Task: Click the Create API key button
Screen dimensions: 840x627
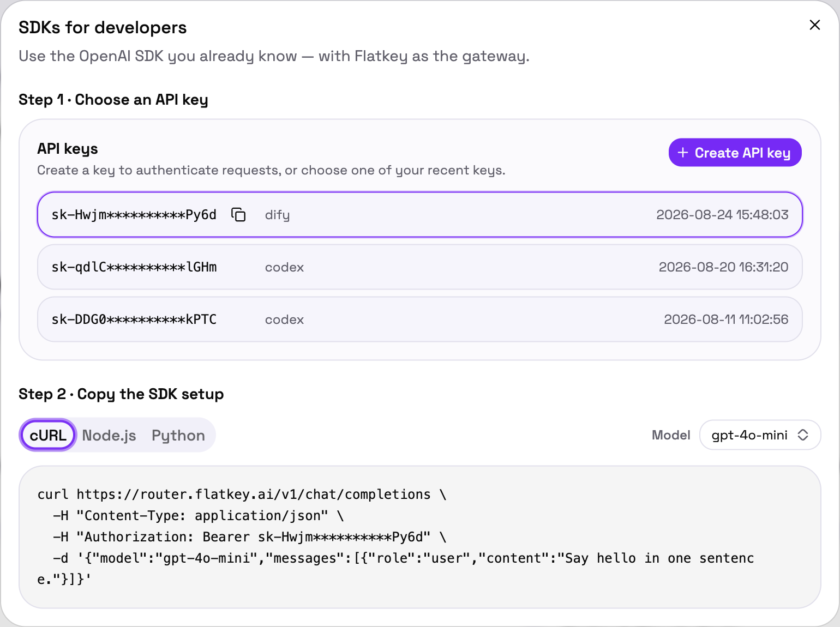Action: click(735, 153)
